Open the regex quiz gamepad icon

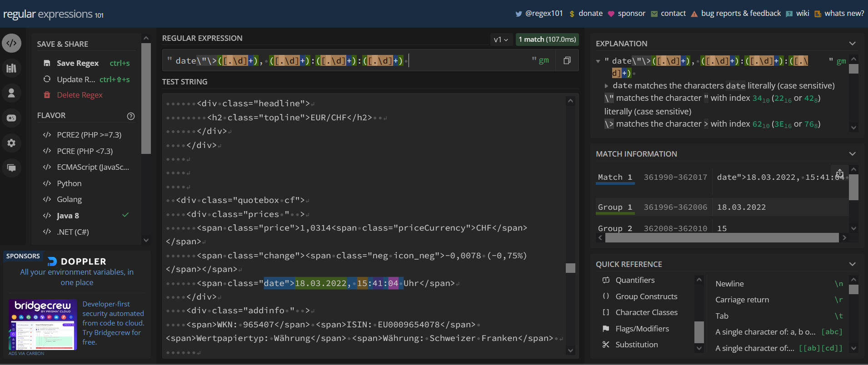[x=12, y=118]
